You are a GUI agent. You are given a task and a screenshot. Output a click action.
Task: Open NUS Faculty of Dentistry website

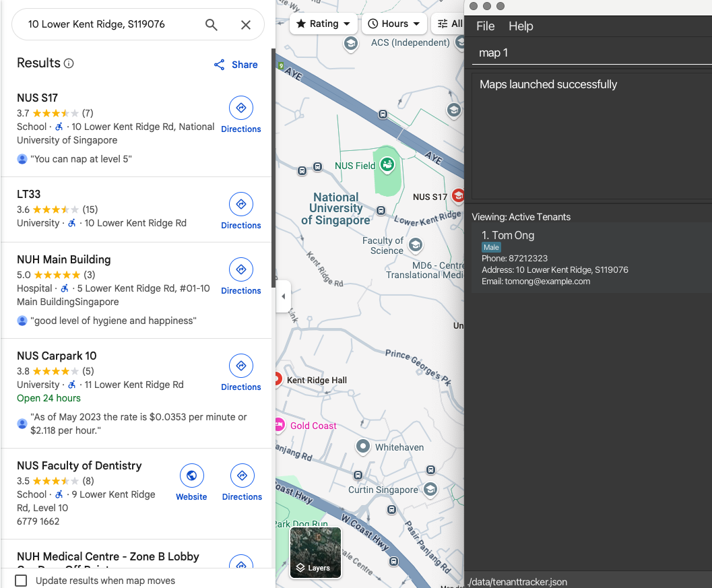click(x=191, y=483)
